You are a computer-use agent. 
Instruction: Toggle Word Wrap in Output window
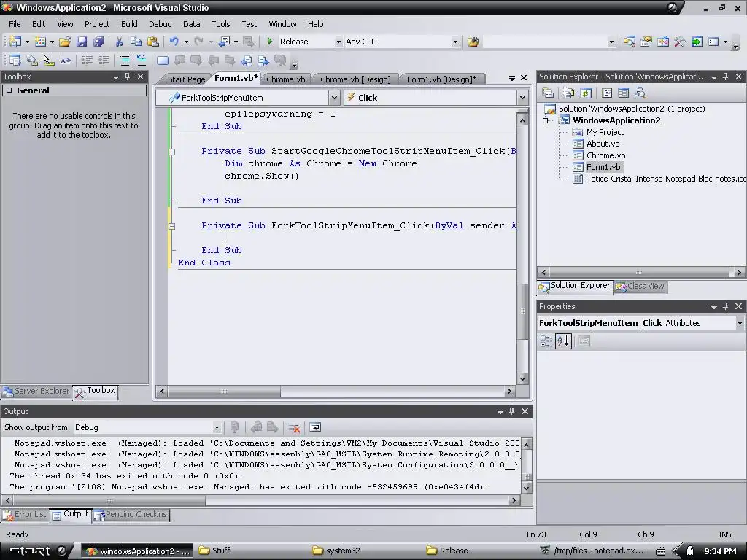[315, 427]
